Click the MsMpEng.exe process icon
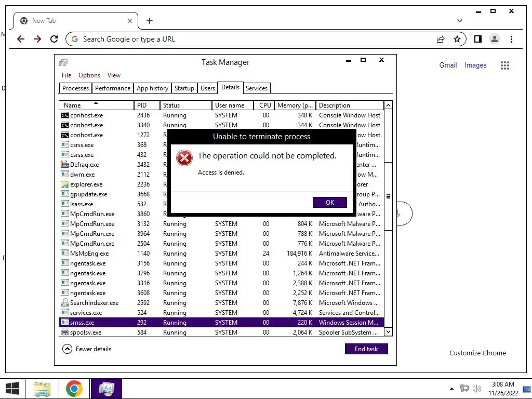This screenshot has height=399, width=532. point(64,253)
